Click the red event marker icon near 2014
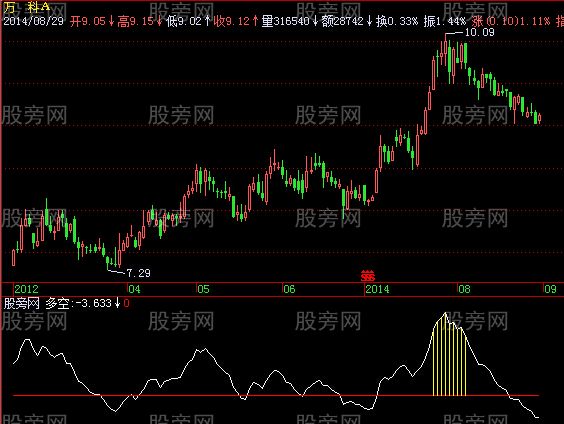This screenshot has width=564, height=424. pyautogui.click(x=368, y=275)
